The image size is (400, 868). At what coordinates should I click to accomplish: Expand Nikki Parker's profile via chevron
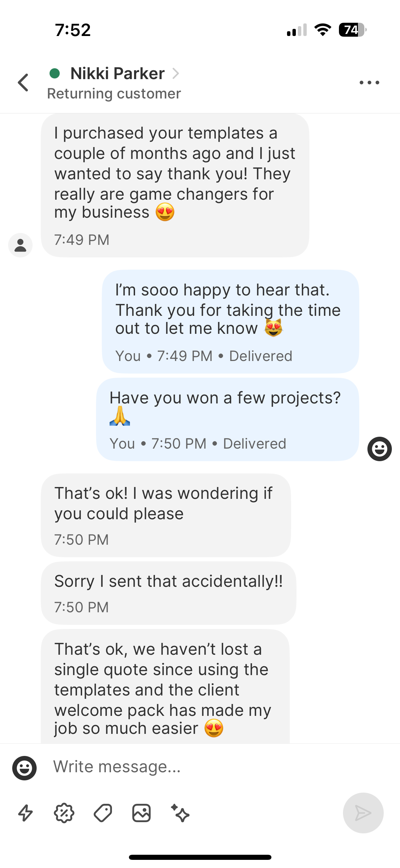tap(175, 73)
